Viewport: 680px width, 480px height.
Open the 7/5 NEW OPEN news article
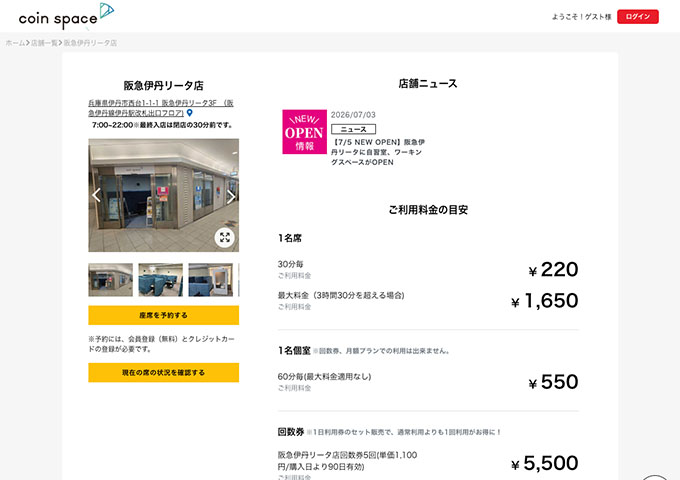[378, 152]
